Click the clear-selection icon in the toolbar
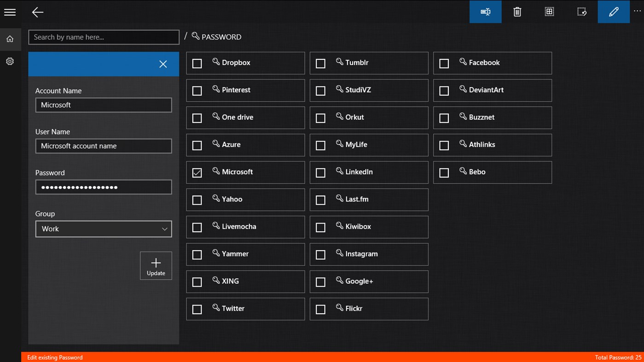The image size is (644, 362). pos(581,11)
